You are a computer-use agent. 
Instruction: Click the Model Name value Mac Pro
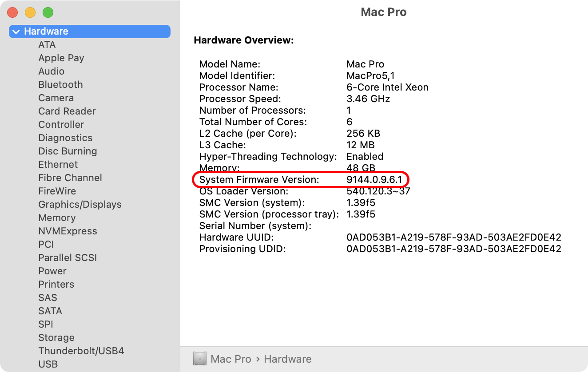[366, 64]
